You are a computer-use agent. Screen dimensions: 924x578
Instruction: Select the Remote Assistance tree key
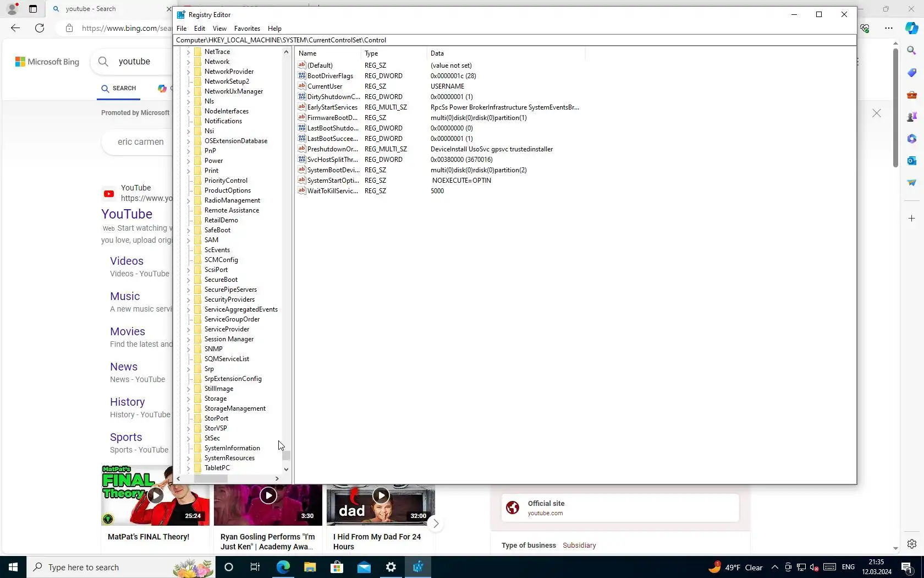(232, 210)
